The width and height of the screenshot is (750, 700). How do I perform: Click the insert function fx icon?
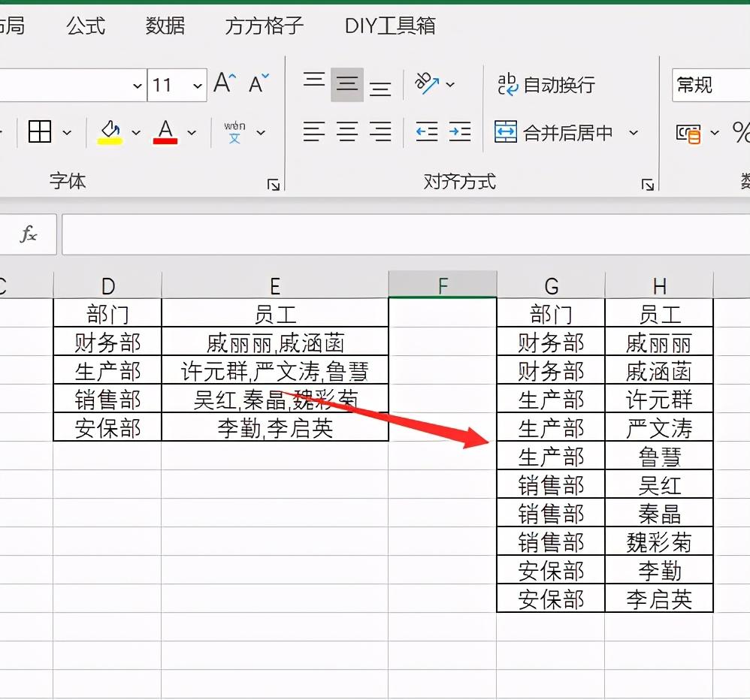coord(29,234)
